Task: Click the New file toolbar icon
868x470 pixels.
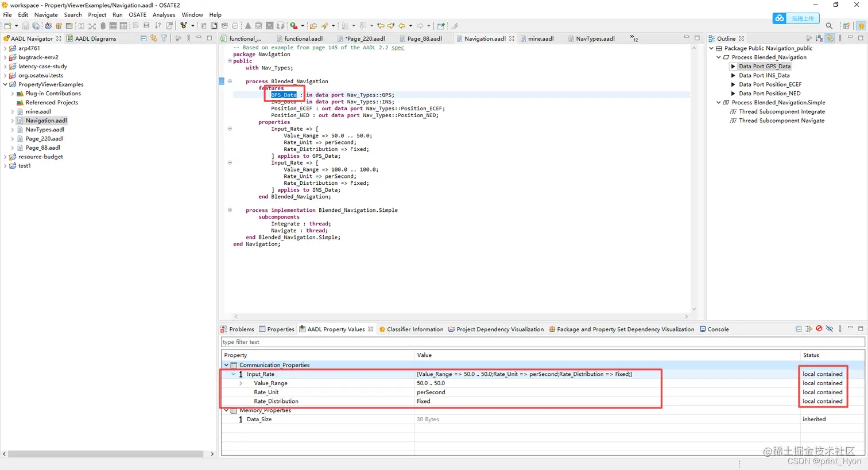Action: [x=7, y=26]
